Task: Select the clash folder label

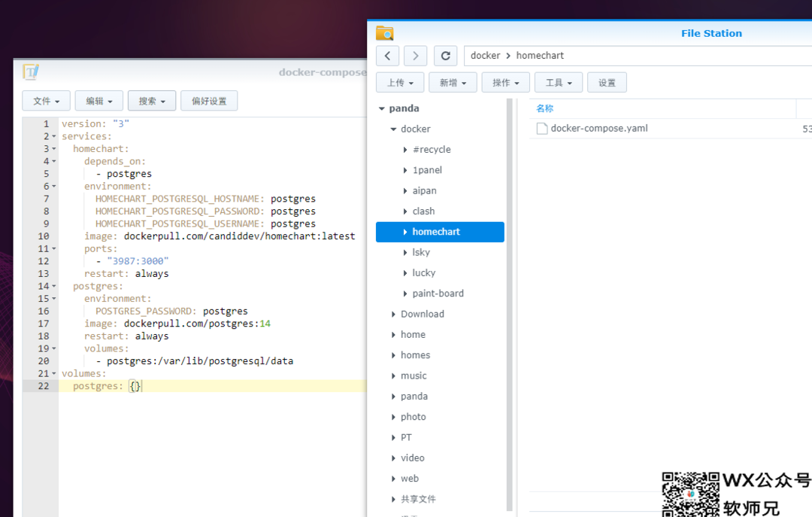Action: (x=423, y=211)
